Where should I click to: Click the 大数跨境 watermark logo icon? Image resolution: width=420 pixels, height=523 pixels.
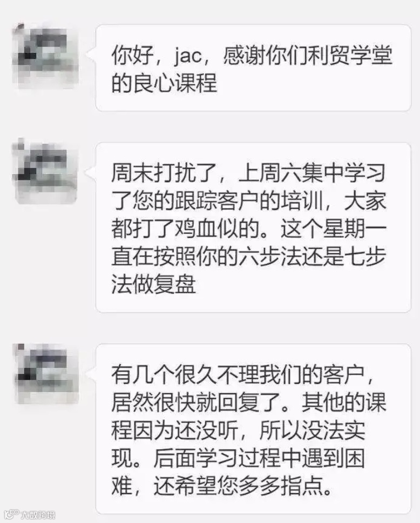[11, 514]
